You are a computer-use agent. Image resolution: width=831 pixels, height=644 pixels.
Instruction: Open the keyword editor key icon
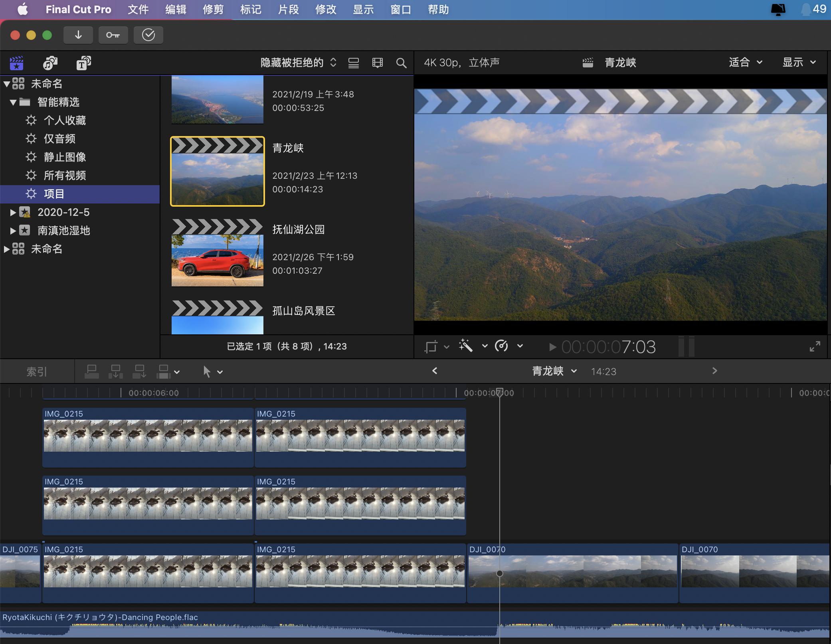click(x=113, y=35)
